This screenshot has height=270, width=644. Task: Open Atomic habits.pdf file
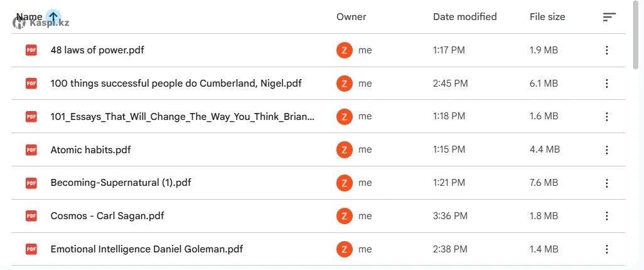[90, 150]
